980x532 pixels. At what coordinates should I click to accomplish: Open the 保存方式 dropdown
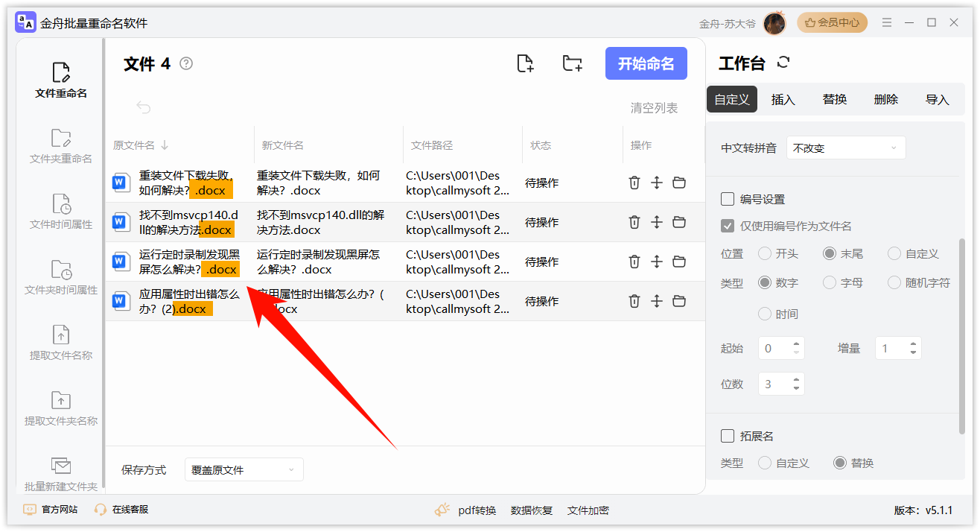click(x=244, y=469)
